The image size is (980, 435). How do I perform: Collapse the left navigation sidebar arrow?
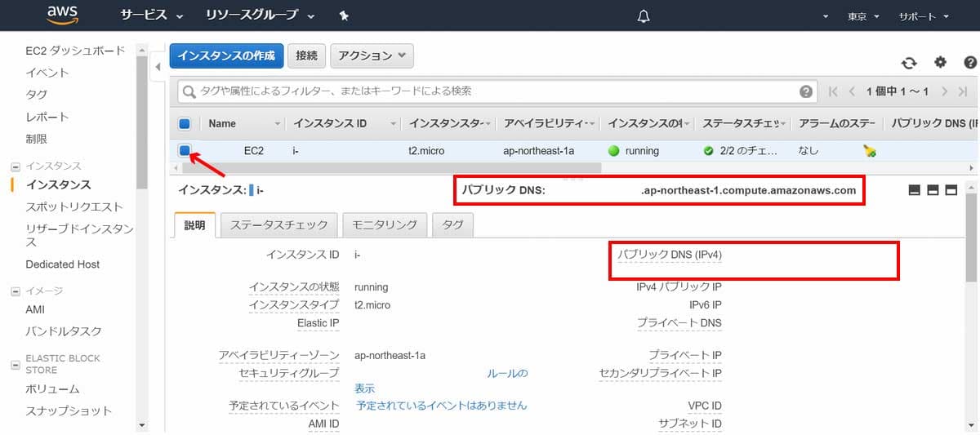(158, 67)
